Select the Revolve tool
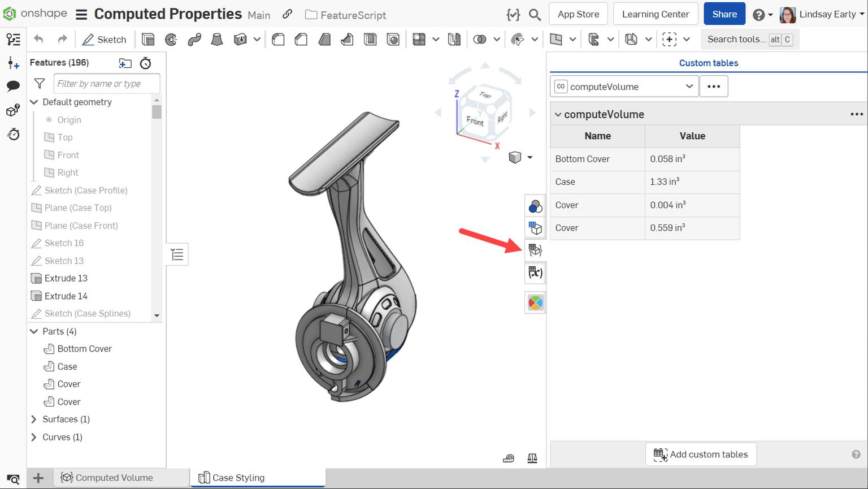This screenshot has width=868, height=489. 171,39
